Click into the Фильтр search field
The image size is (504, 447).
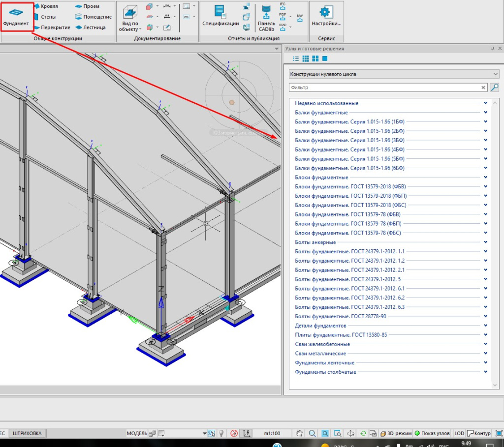coord(384,88)
